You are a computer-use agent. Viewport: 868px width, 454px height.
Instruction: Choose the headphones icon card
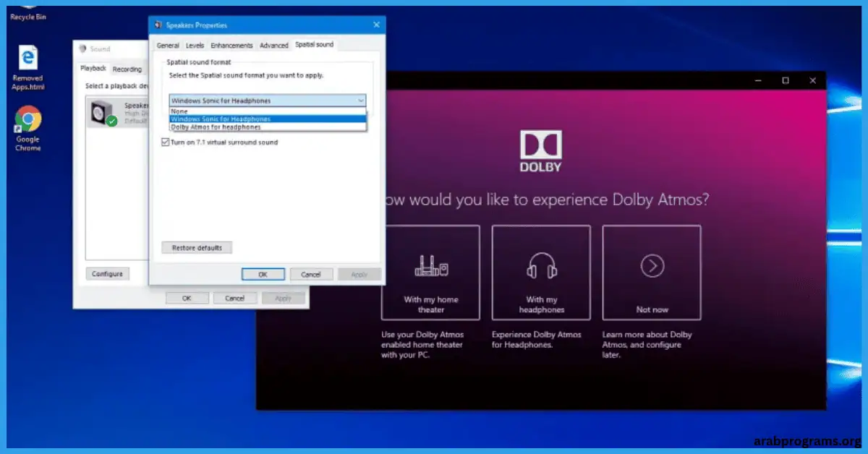pyautogui.click(x=541, y=273)
